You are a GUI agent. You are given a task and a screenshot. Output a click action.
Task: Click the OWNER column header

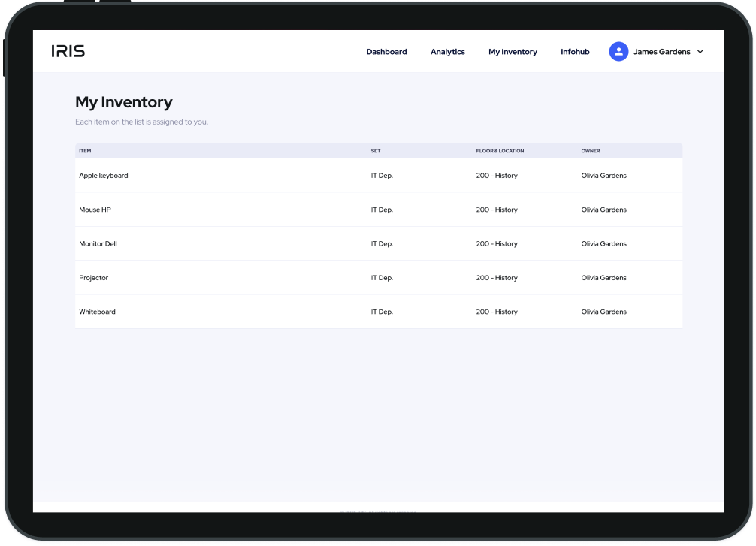591,150
